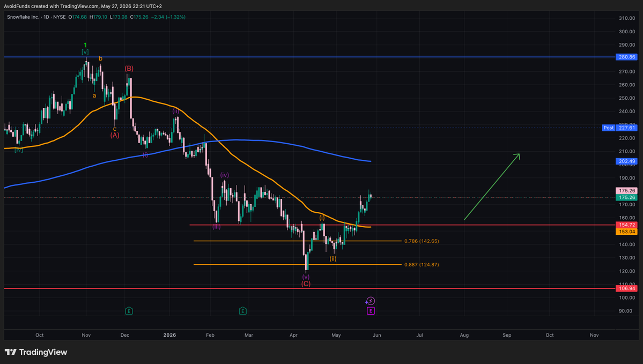Screen dimensions: 643x364
Task: Select the 0.887 (124.87) Fibonacci label
Action: 422,265
